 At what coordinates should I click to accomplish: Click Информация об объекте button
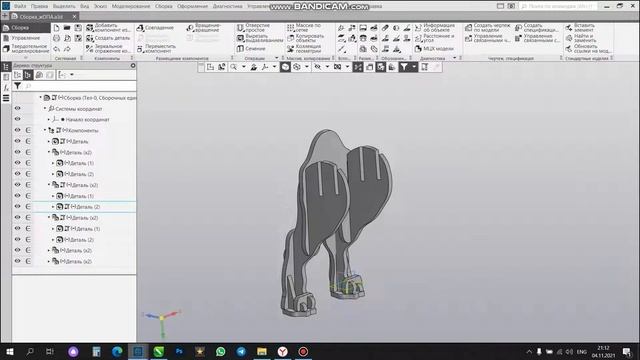(x=435, y=28)
